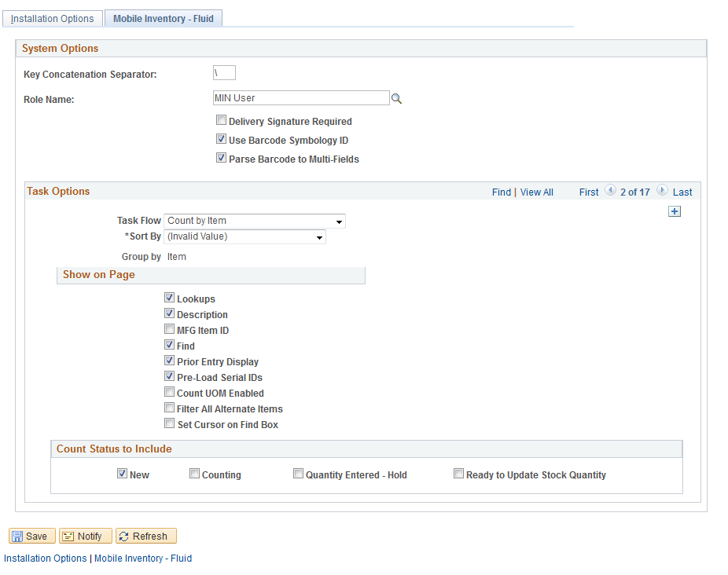
Task: Click the Notify button
Action: tap(85, 536)
